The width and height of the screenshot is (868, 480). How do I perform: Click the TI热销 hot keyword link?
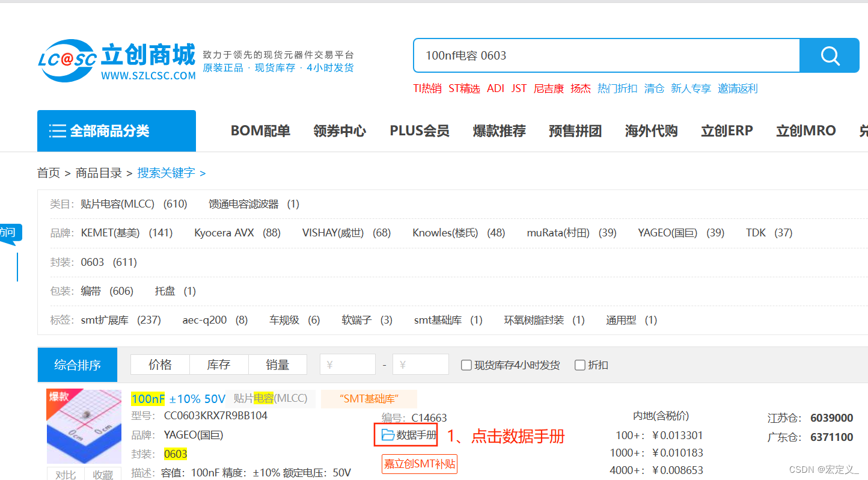pos(427,88)
